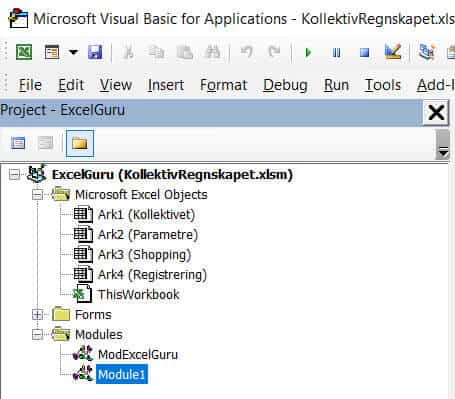
Task: Pause execution with the Break icon
Action: 337,53
